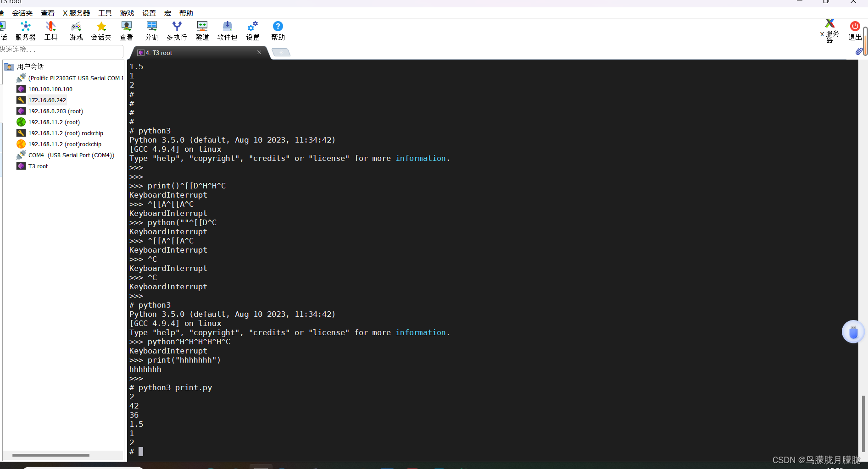Click the sidebar horizontal scrollbar
The width and height of the screenshot is (868, 469).
pos(50,455)
